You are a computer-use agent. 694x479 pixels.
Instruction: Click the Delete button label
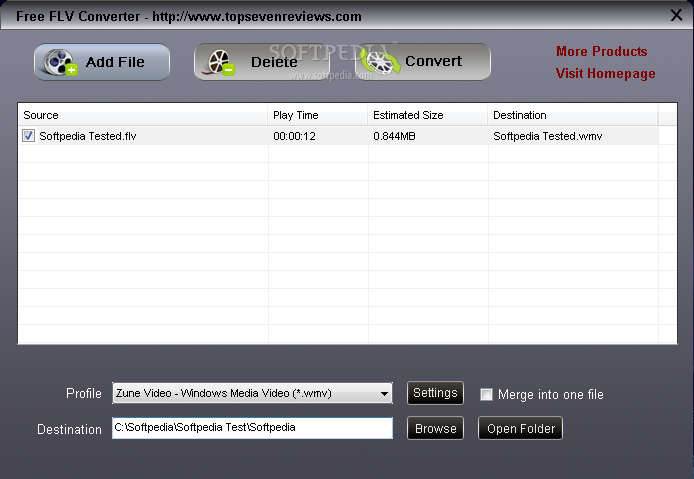(x=274, y=62)
